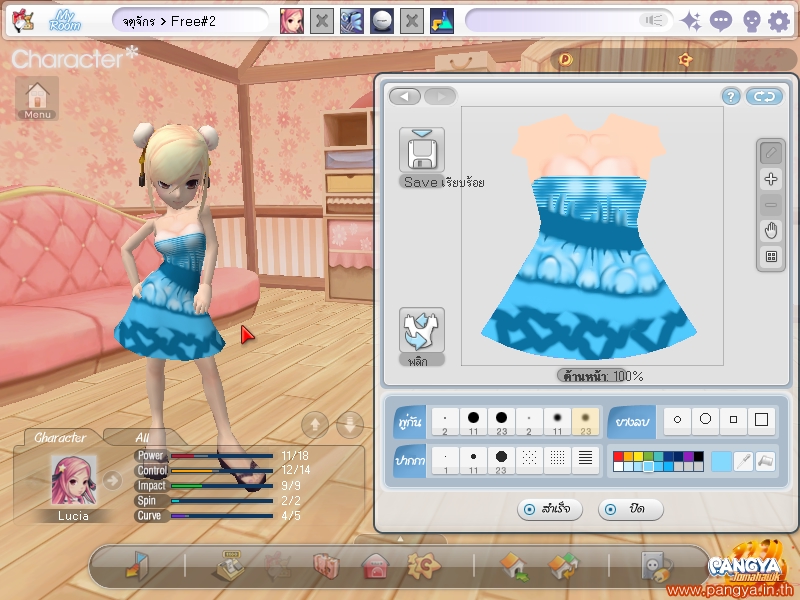Image resolution: width=800 pixels, height=600 pixels.
Task: Switch to the All tab
Action: tap(142, 437)
